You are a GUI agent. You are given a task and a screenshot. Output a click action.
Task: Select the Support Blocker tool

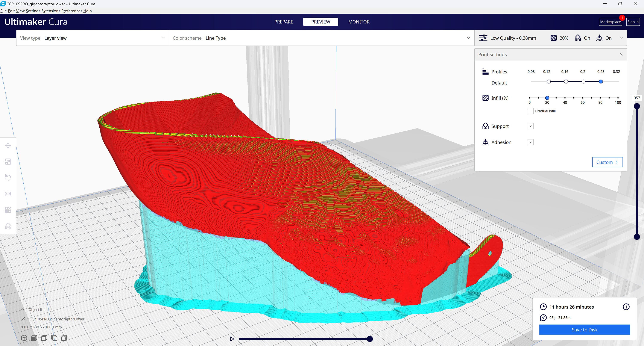[8, 226]
